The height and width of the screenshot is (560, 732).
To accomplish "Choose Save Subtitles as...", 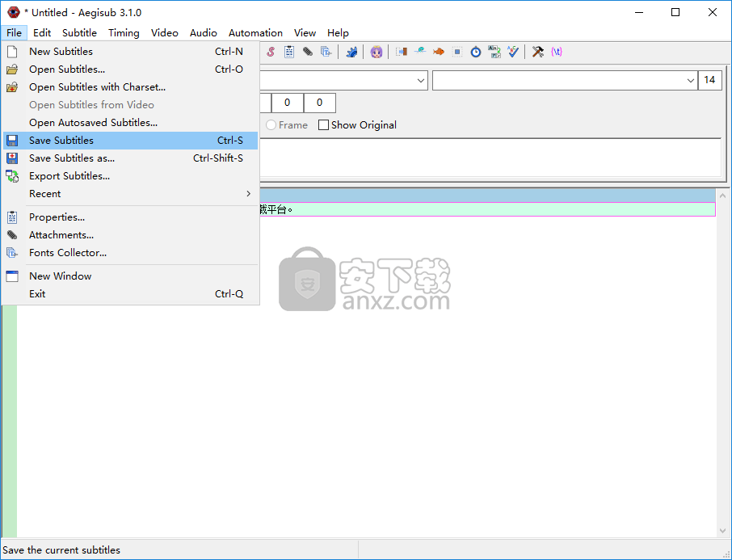I will pos(130,158).
